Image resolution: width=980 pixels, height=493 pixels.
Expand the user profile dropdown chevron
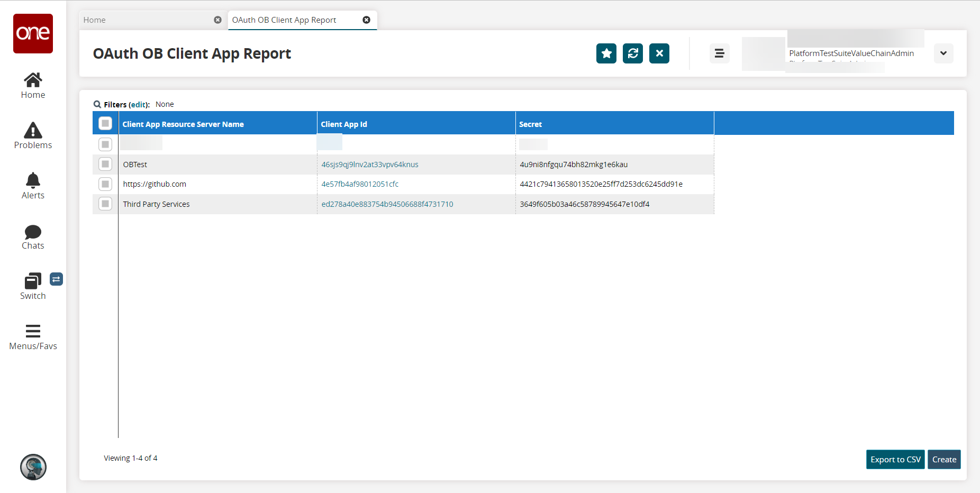[943, 53]
